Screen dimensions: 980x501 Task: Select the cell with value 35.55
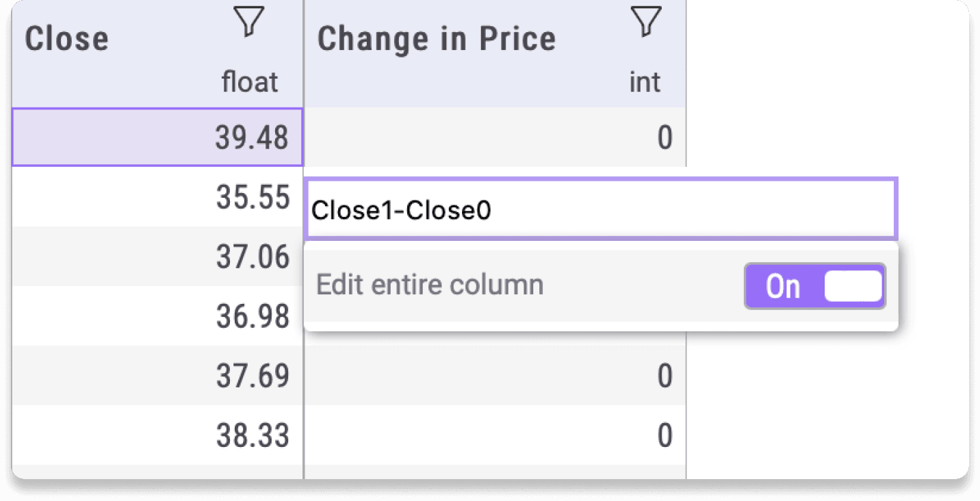(x=157, y=197)
